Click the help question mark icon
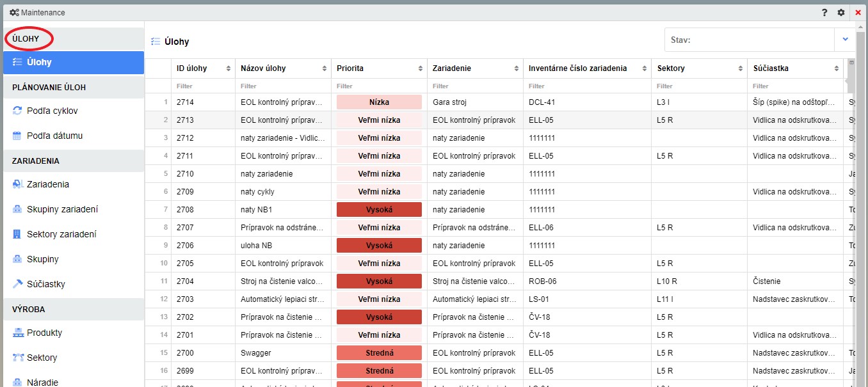The width and height of the screenshot is (868, 387). (825, 12)
